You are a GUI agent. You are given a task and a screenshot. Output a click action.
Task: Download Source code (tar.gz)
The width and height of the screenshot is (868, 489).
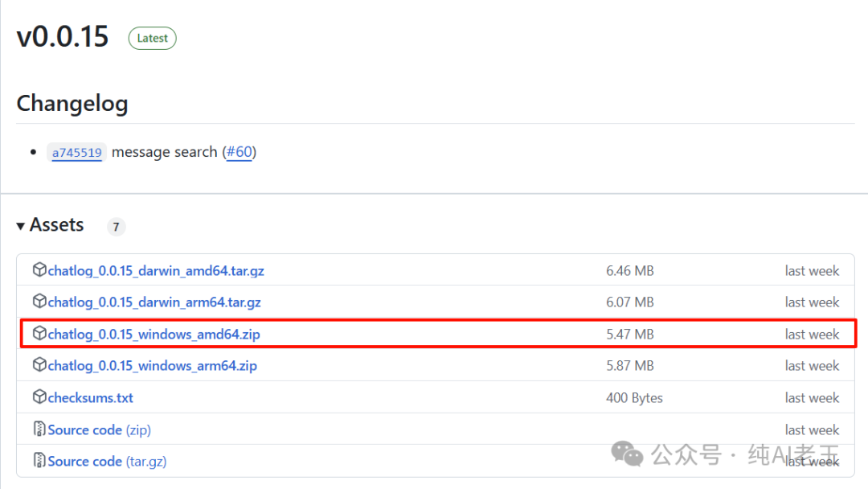click(107, 462)
